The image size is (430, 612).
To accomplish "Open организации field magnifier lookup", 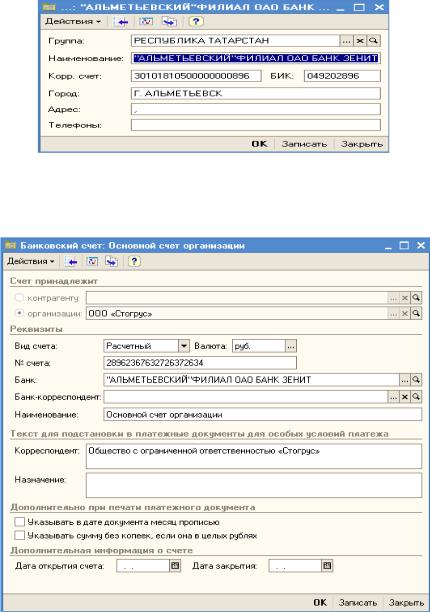I will 416,313.
